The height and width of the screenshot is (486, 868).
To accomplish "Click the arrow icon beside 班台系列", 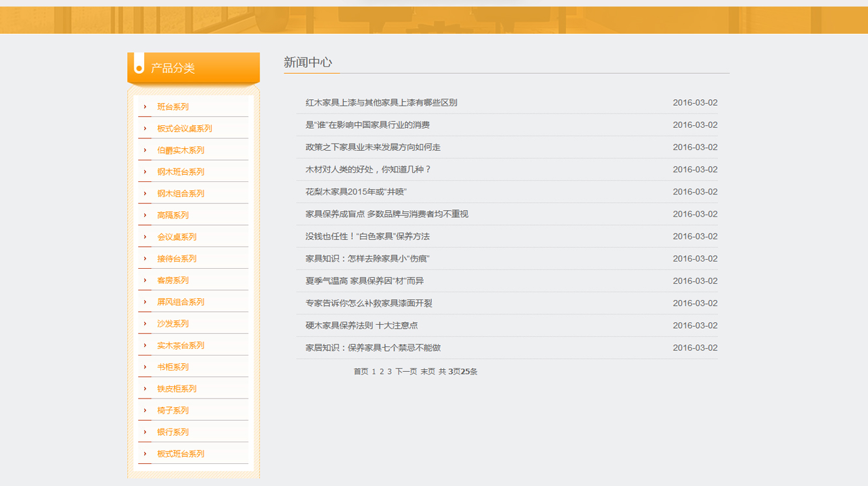I will (145, 107).
